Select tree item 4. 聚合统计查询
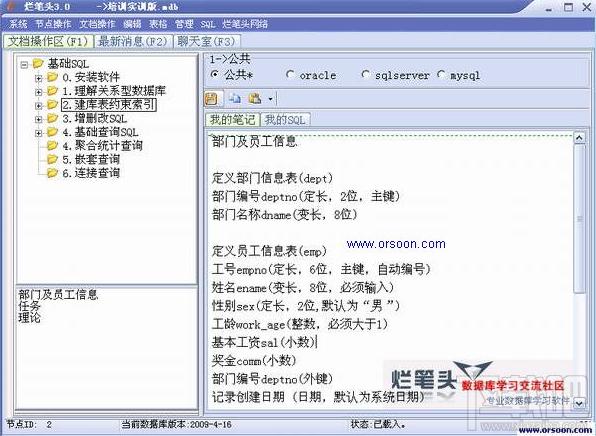Screen dimensions: 596x436 pyautogui.click(x=102, y=146)
